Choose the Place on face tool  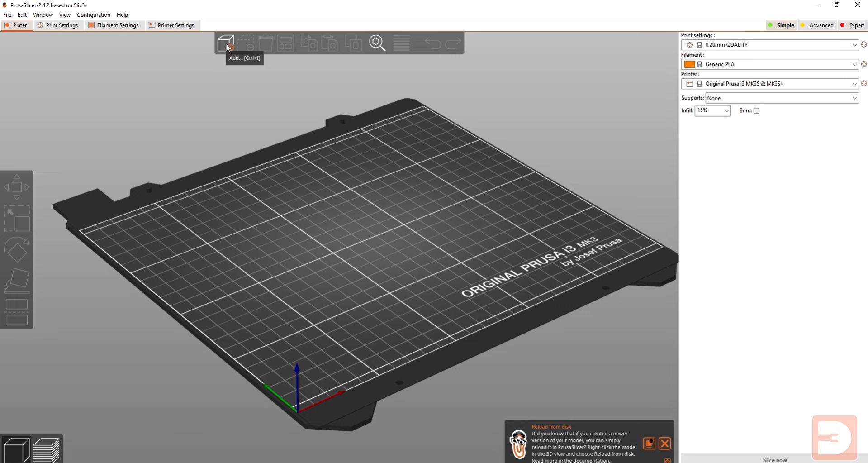[x=17, y=281]
